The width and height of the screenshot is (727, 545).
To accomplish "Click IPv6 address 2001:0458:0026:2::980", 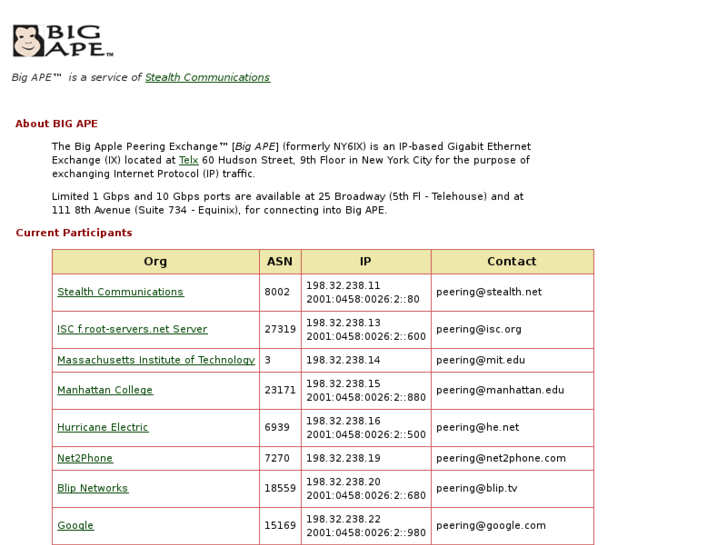I will coord(366,533).
